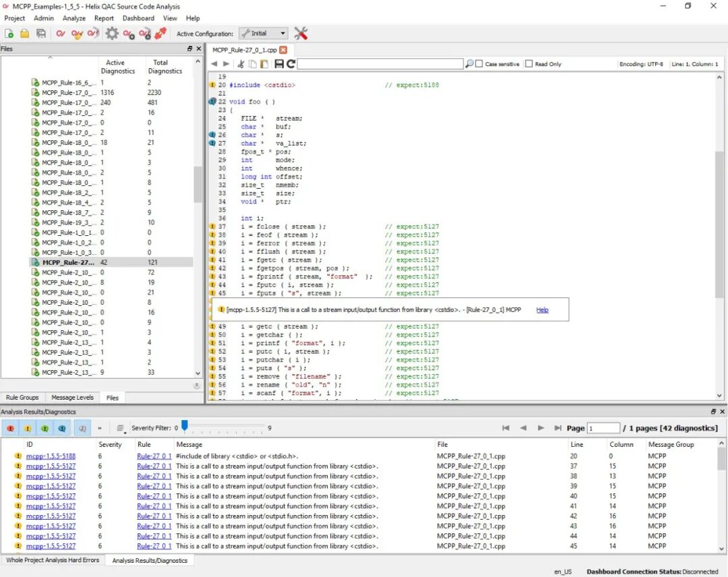Click sort arrow above Files name column

[50, 57]
